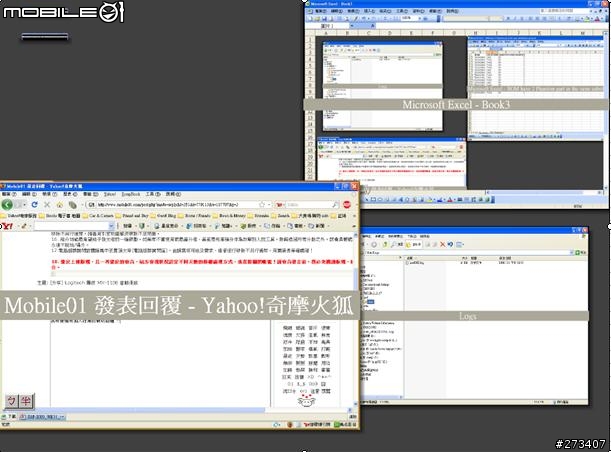Expand the Excel Name Box dropdown arrow
The width and height of the screenshot is (611, 452).
coord(352,26)
